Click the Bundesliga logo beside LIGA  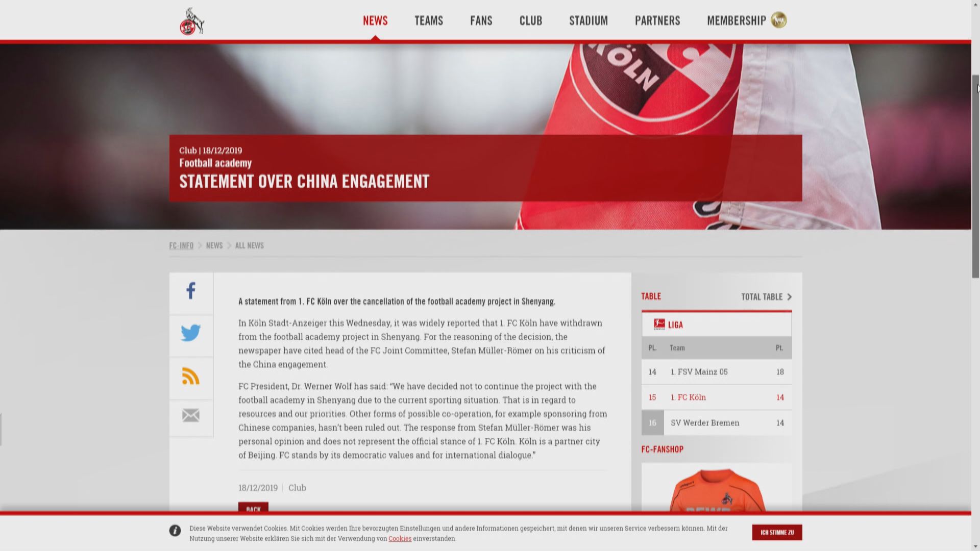point(659,324)
